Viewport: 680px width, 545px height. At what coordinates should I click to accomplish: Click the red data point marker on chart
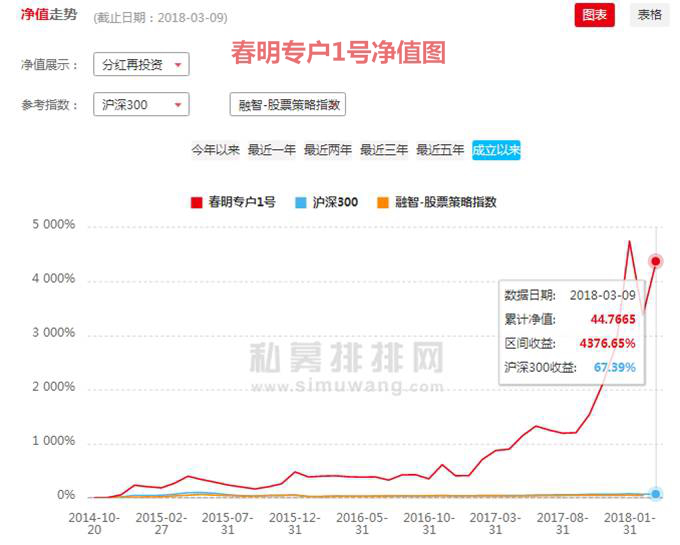(x=656, y=261)
